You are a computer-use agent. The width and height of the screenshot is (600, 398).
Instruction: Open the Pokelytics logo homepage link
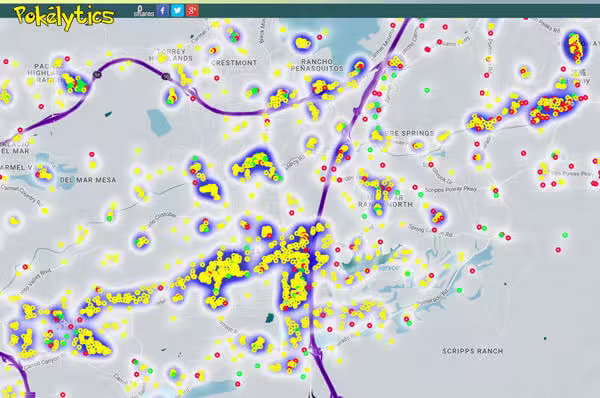point(64,17)
